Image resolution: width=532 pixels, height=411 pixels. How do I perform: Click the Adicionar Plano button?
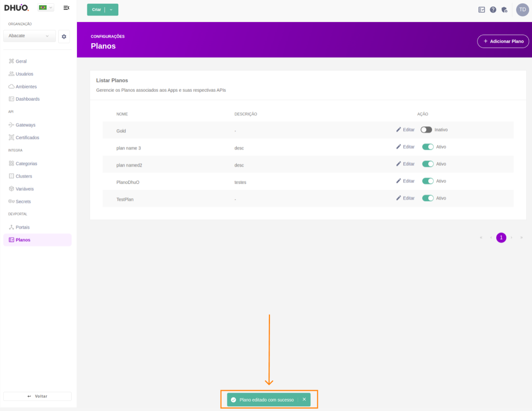(503, 41)
